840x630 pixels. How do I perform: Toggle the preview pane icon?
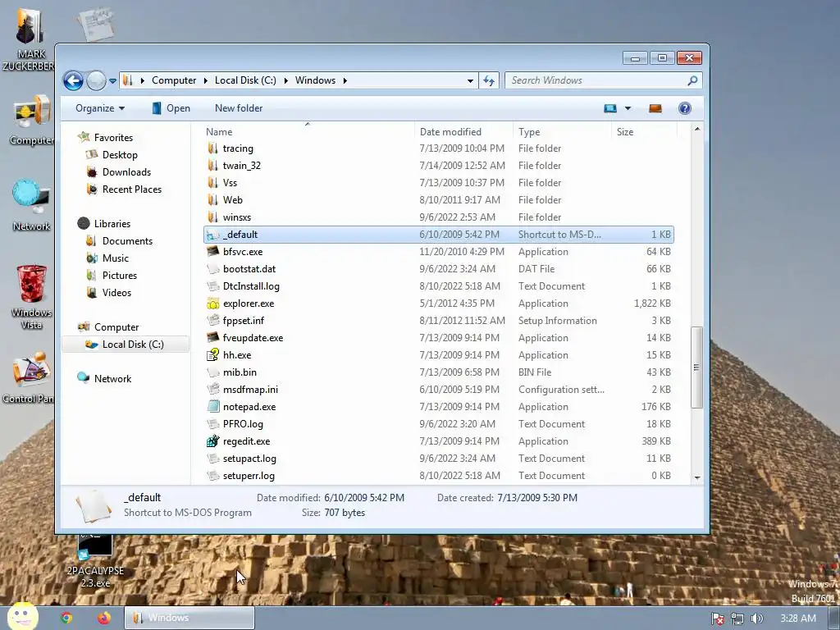click(655, 108)
